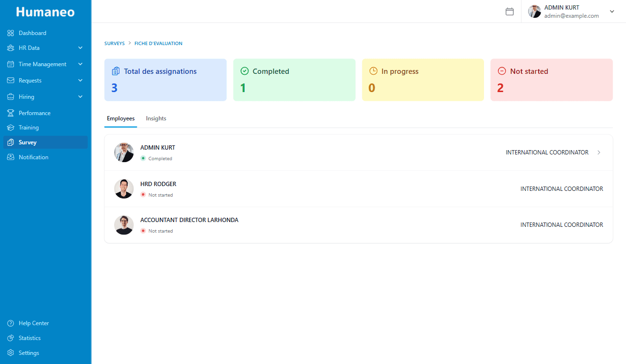Click the Survey clipboard icon in sidebar
Image resolution: width=626 pixels, height=364 pixels.
click(x=11, y=142)
